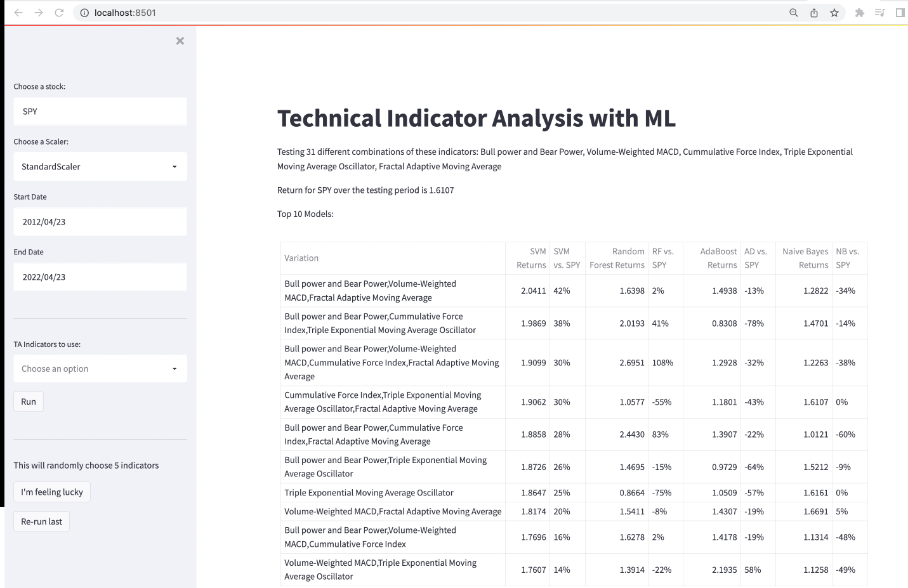
Task: Click the share page icon
Action: point(814,13)
